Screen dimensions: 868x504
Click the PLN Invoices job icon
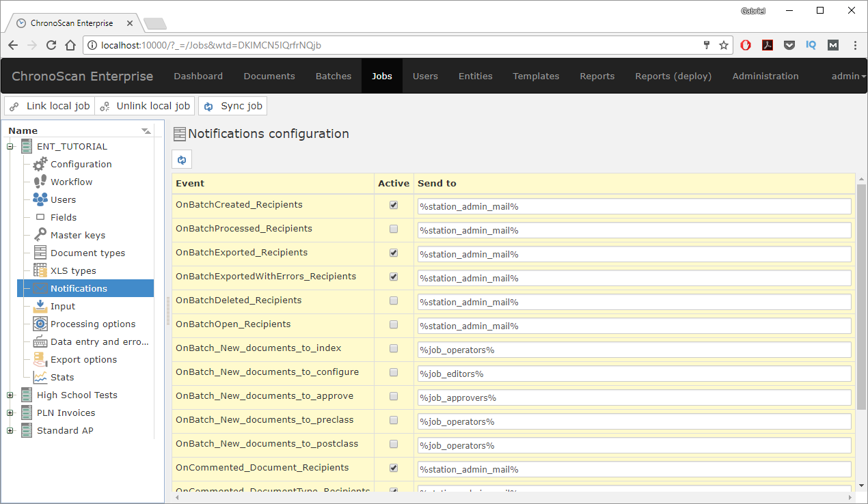tap(27, 412)
